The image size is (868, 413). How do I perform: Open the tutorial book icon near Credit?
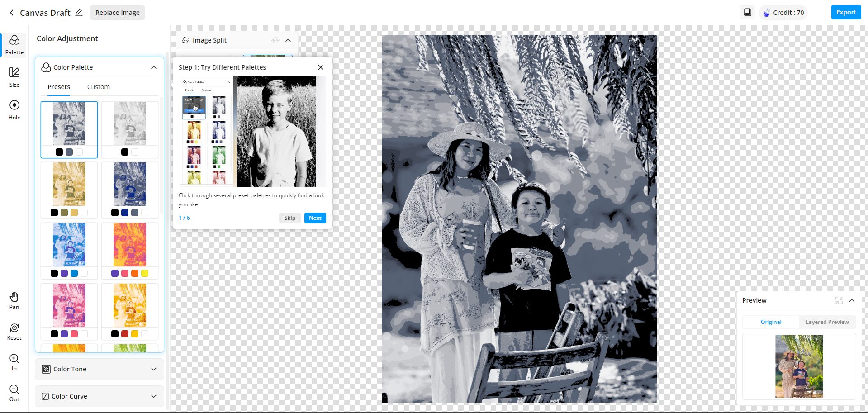click(x=747, y=13)
